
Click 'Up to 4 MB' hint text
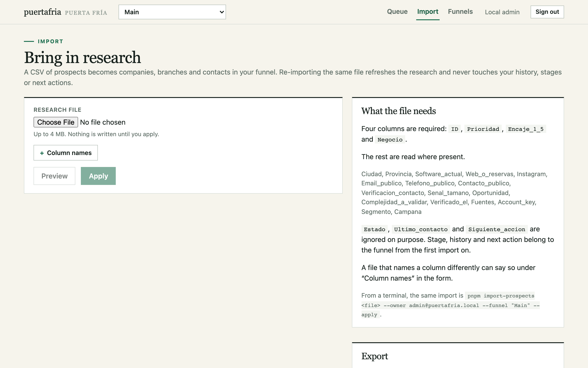coord(96,134)
